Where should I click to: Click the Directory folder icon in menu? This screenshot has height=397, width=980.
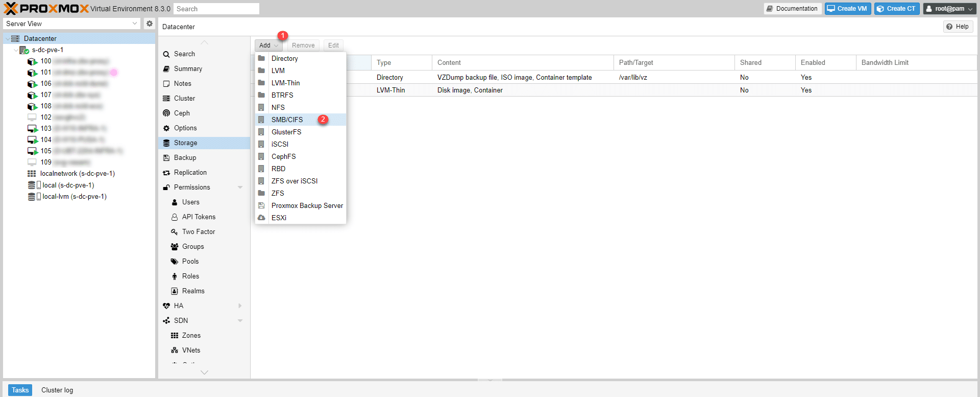click(x=261, y=58)
